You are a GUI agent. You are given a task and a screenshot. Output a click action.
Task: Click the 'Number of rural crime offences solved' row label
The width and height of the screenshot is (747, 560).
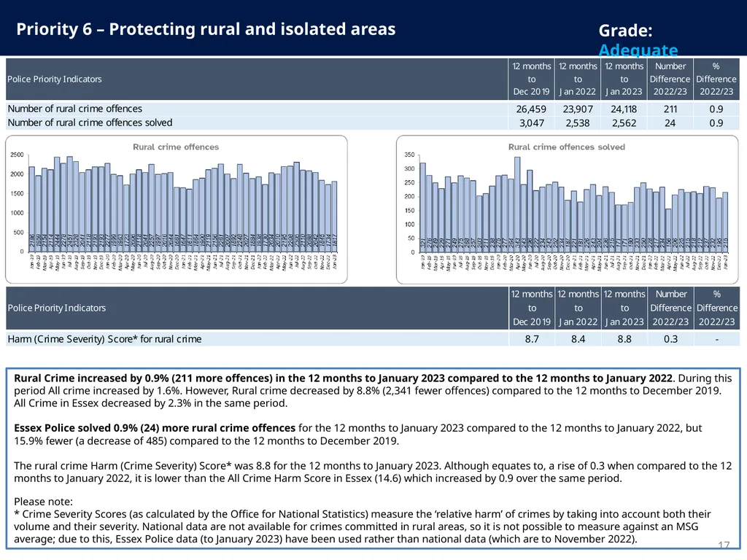pyautogui.click(x=90, y=122)
